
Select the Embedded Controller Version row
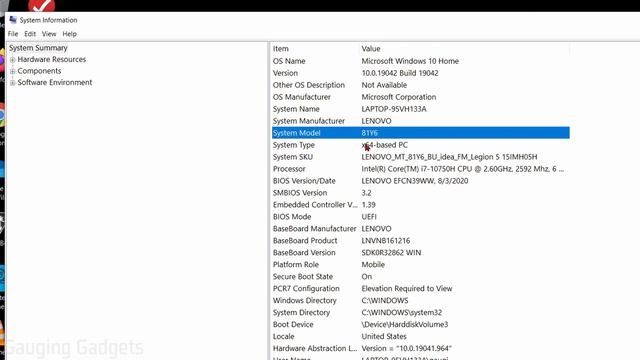click(420, 204)
